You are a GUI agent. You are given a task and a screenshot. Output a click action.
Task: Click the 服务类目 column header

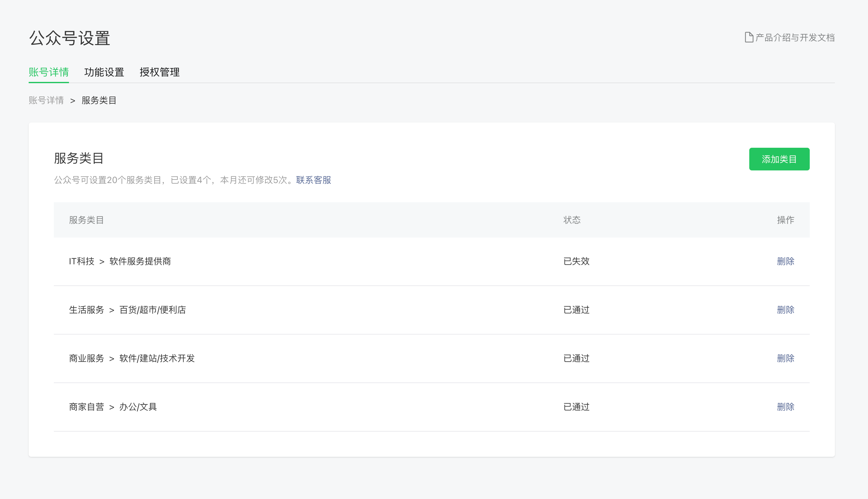tap(86, 220)
